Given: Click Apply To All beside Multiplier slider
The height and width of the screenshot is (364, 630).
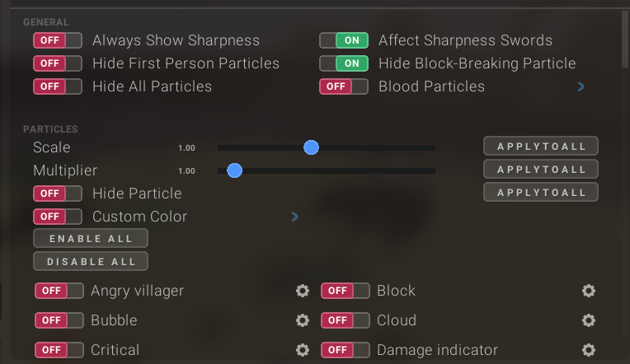Looking at the screenshot, I should pos(540,170).
